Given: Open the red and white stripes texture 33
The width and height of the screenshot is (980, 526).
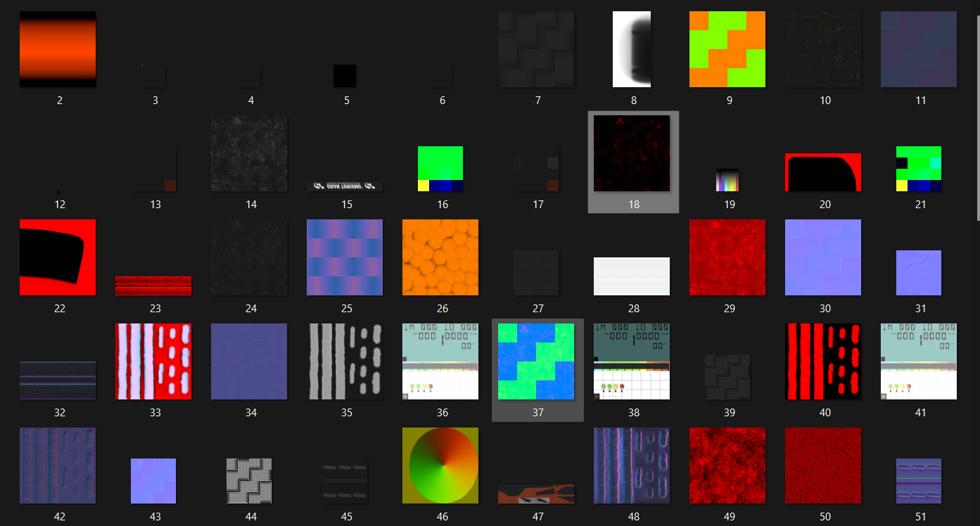Looking at the screenshot, I should coord(153,361).
